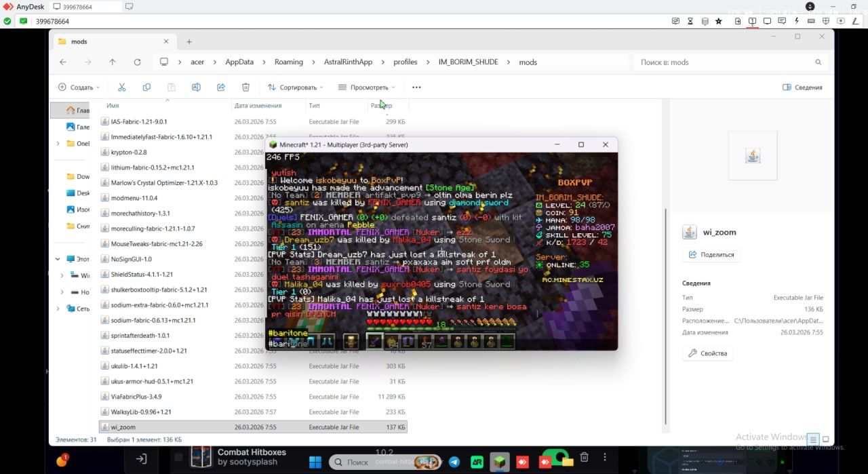The height and width of the screenshot is (474, 868).
Task: Open AnyDesk whiteboard pen icon
Action: tap(855, 21)
